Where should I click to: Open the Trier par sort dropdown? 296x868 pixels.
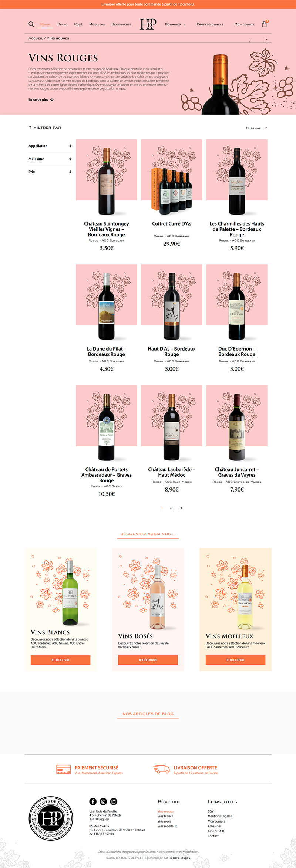256,128
